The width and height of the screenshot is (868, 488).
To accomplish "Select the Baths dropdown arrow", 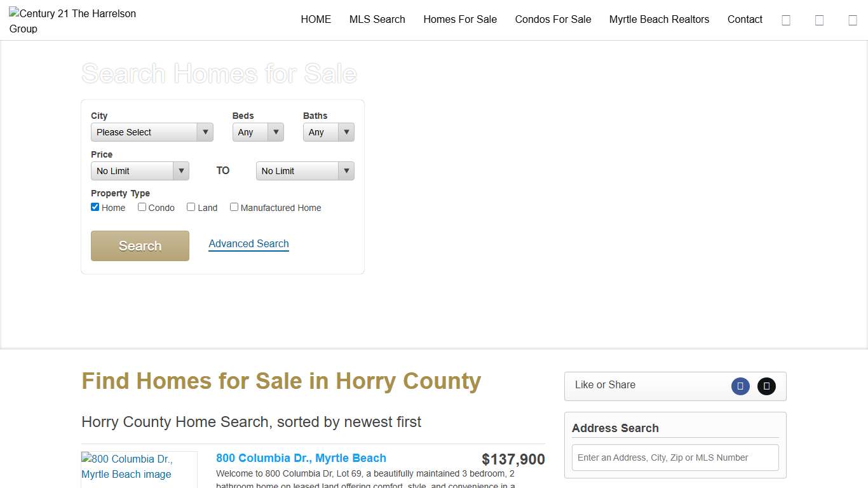I will tap(346, 132).
